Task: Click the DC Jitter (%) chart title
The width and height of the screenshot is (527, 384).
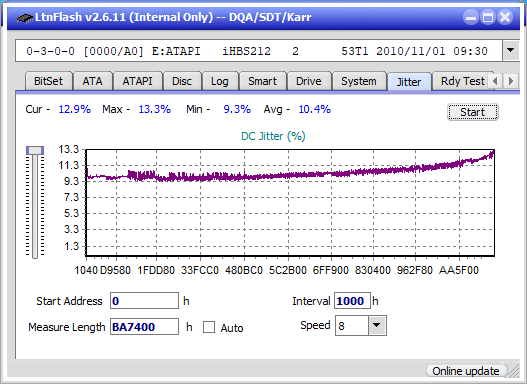Action: [x=273, y=136]
